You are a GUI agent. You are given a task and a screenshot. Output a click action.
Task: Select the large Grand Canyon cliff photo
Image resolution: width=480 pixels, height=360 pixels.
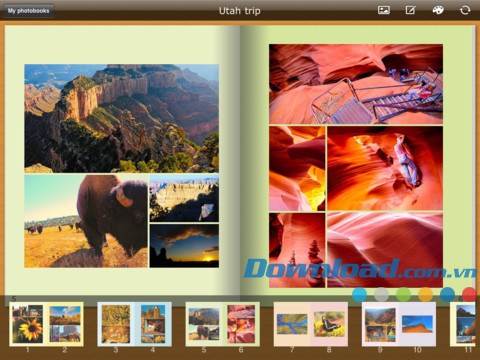[122, 118]
